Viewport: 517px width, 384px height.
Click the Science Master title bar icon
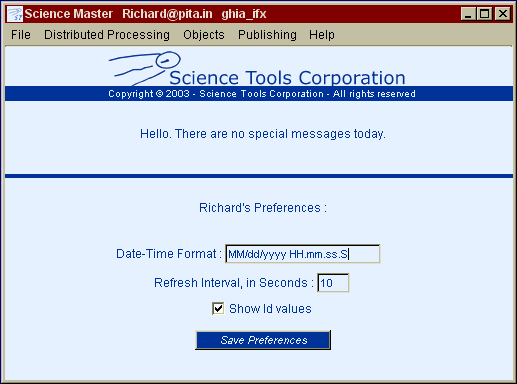[15, 14]
